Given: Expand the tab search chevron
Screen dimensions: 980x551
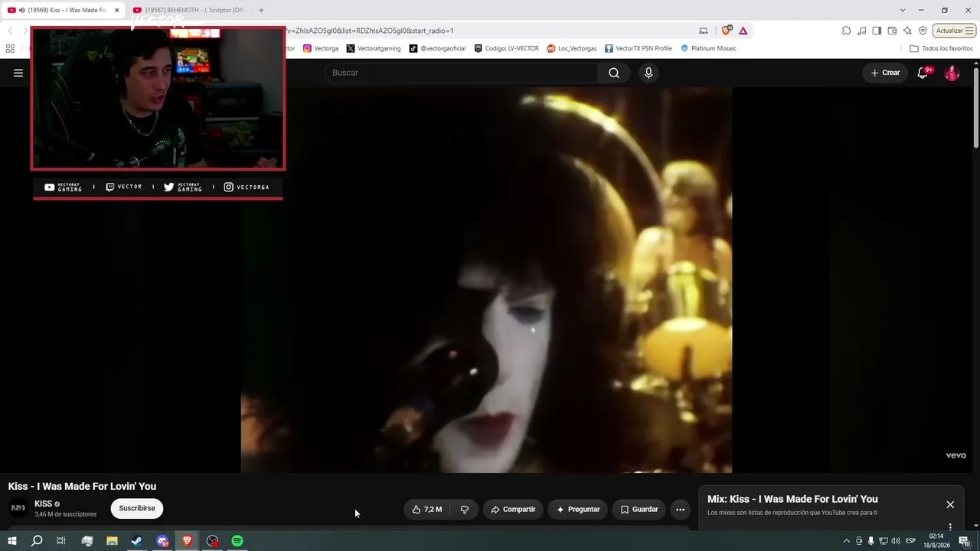Looking at the screenshot, I should click(x=903, y=10).
